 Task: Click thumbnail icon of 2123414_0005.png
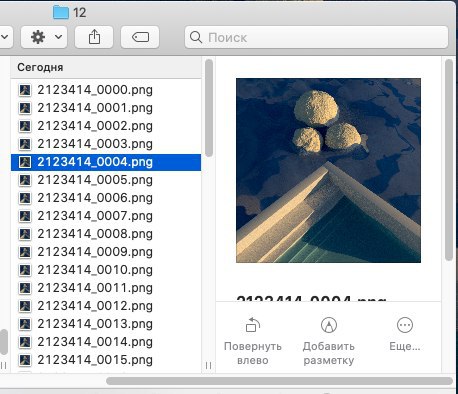(x=25, y=180)
